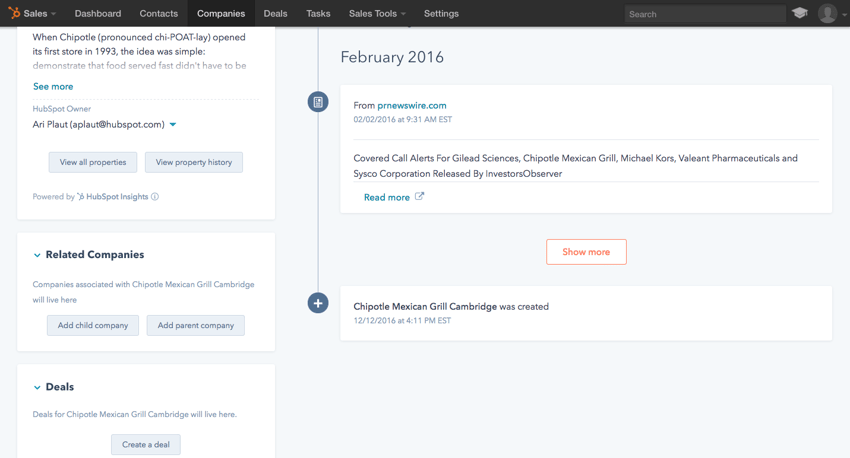Click the user avatar icon
Screen dimensions: 850x458
[x=827, y=14]
